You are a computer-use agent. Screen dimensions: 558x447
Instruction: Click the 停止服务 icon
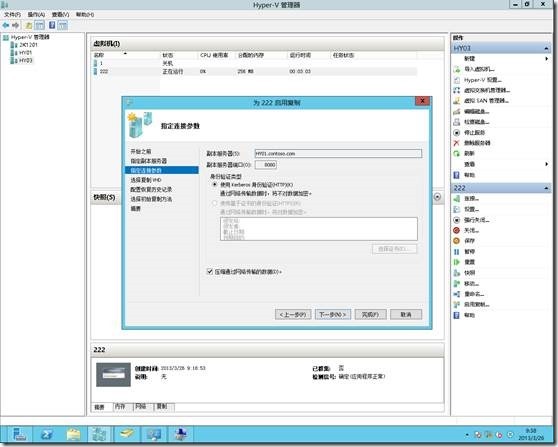[457, 132]
